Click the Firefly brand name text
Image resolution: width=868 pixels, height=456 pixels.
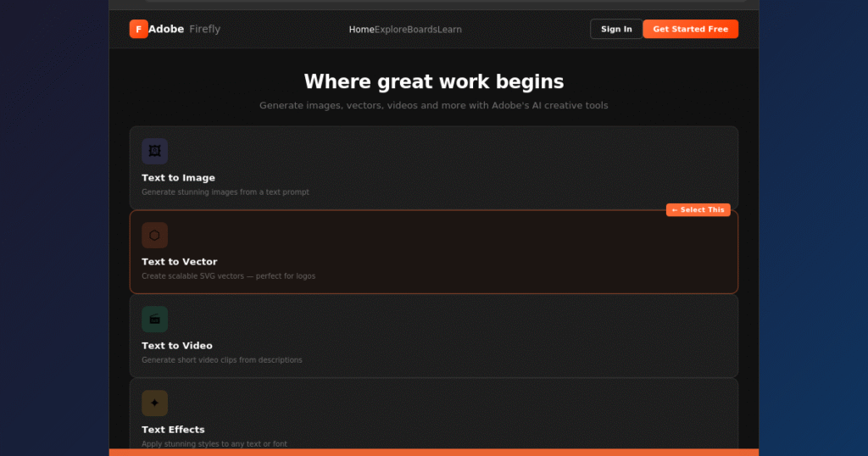(x=205, y=29)
